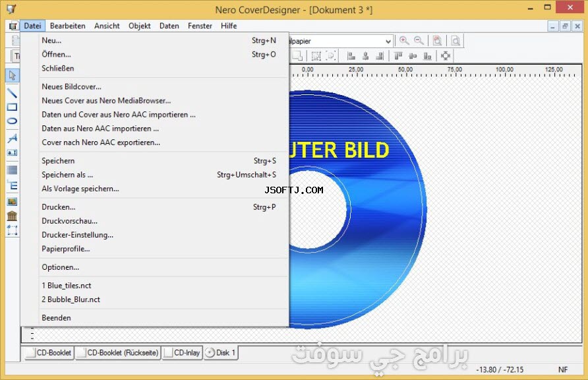Restore the inner document window
The image size is (588, 380).
pos(565,26)
